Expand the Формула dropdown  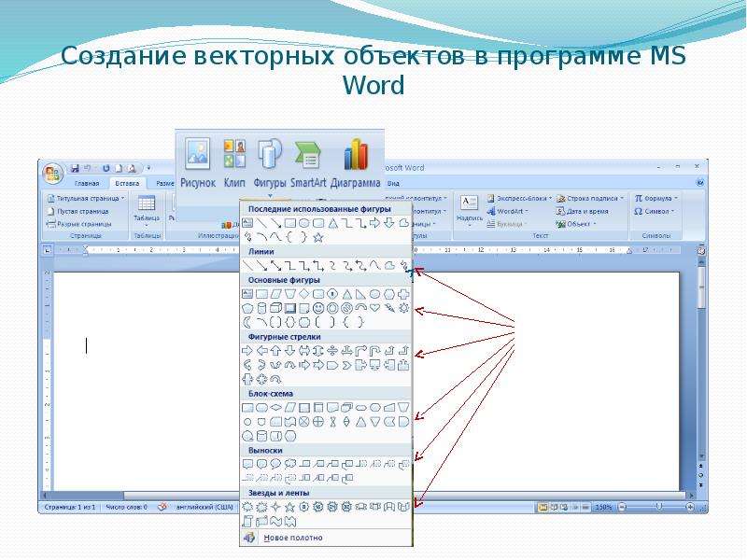[656, 198]
